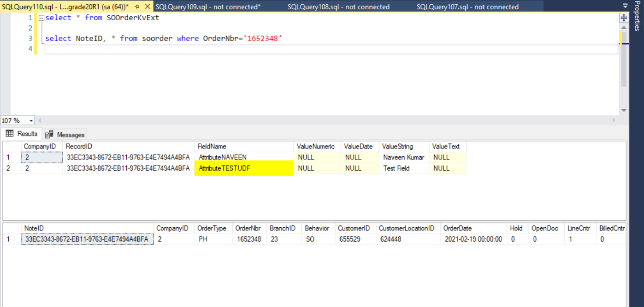644x307 pixels.
Task: Click the SOOrderKvExt table name in the query
Action: 133,18
